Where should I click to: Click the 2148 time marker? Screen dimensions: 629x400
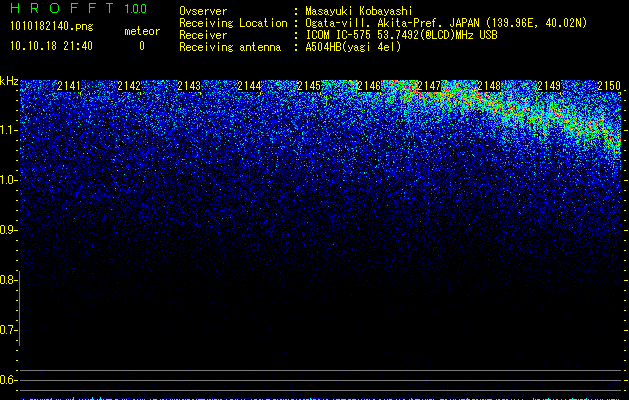click(489, 86)
